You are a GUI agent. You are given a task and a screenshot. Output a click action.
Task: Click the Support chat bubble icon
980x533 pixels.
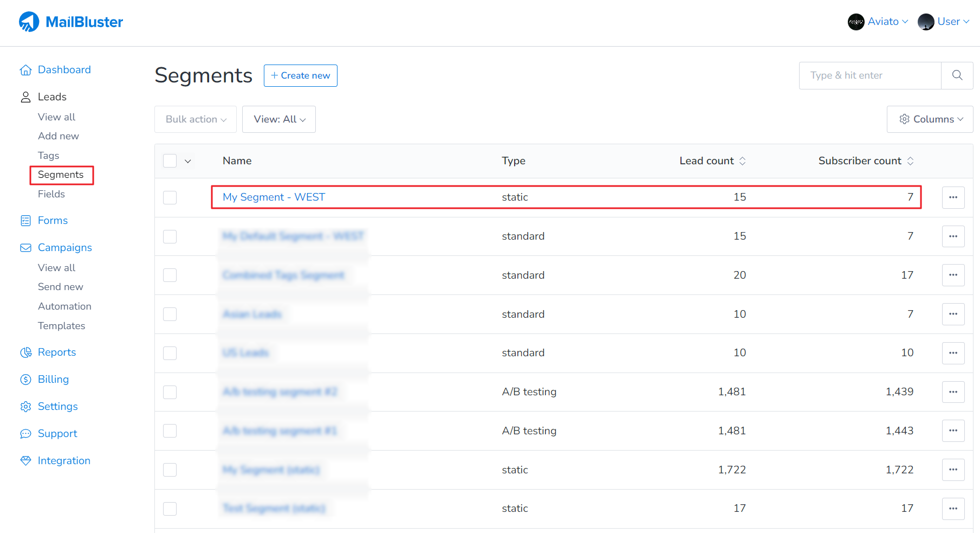(x=25, y=434)
